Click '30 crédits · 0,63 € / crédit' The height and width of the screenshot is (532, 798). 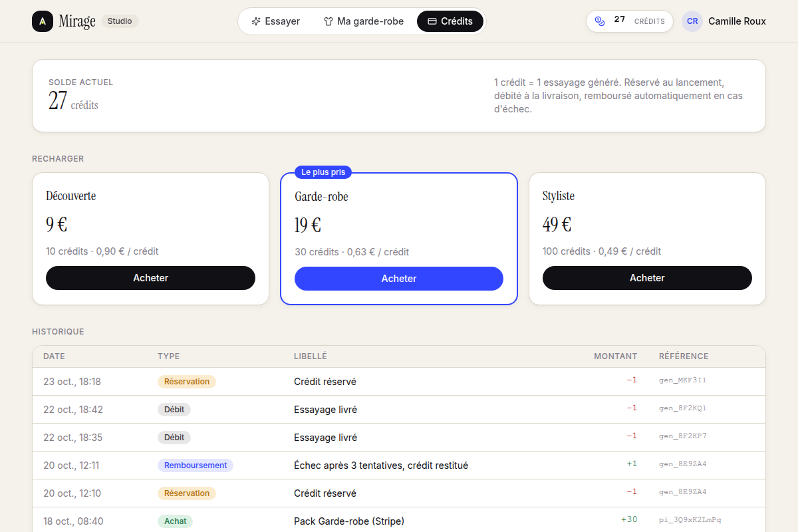pyautogui.click(x=352, y=252)
